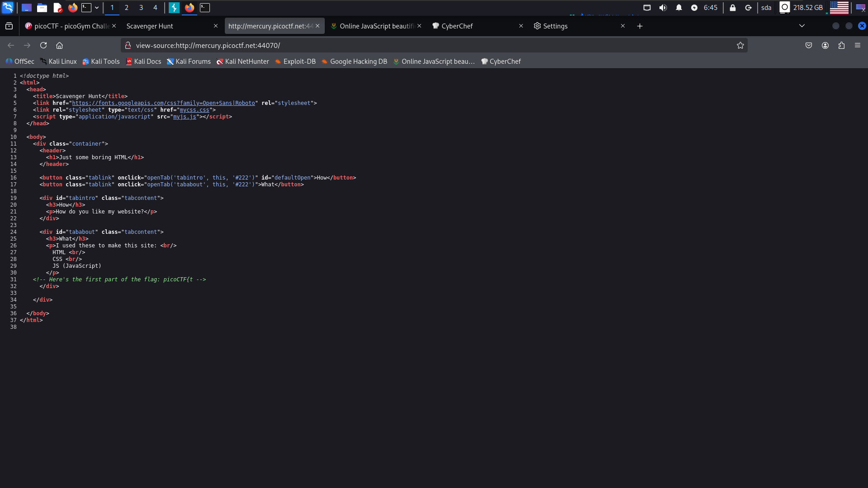
Task: Open the extensions puzzle icon
Action: coord(841,45)
